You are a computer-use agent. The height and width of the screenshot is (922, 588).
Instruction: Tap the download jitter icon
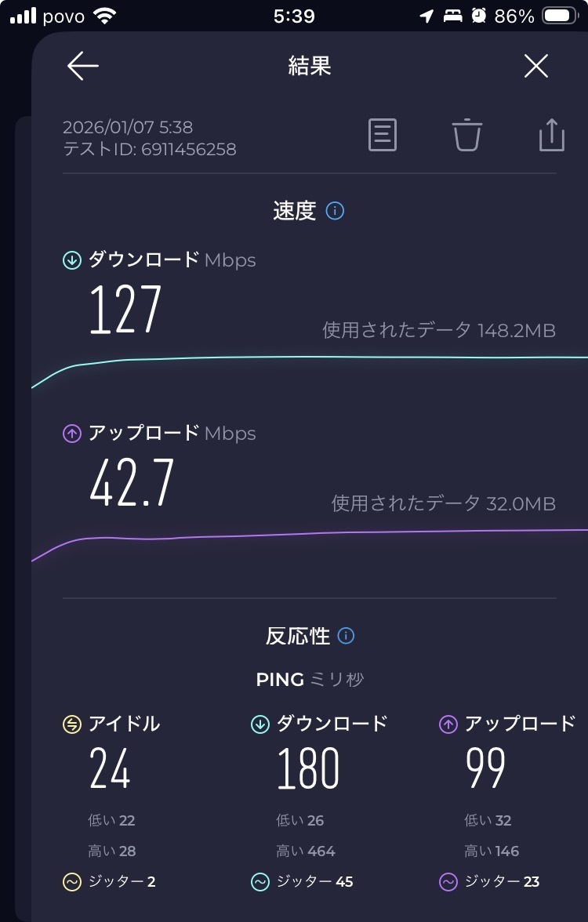260,882
